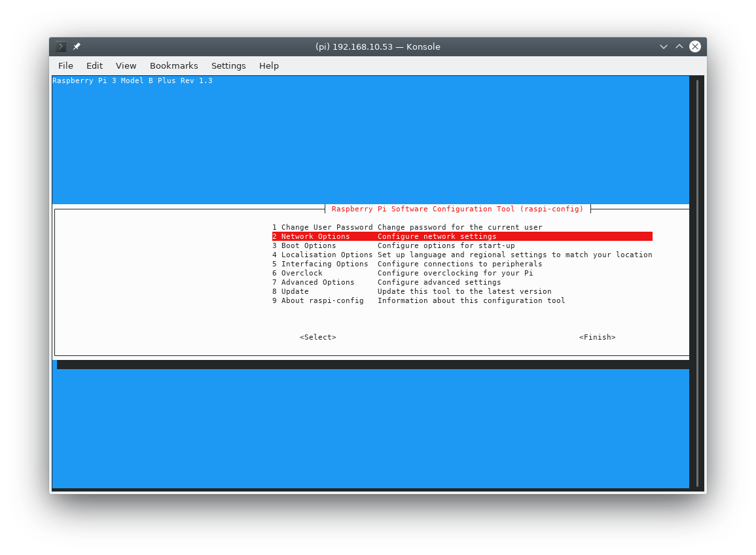Viewport: 756px width, 555px height.
Task: Activate the <Select> button
Action: (x=317, y=337)
